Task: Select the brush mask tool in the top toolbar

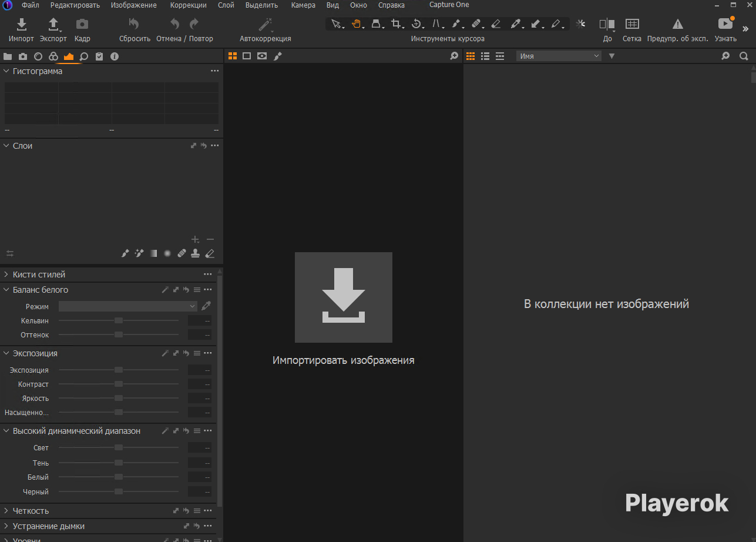Action: pos(456,24)
